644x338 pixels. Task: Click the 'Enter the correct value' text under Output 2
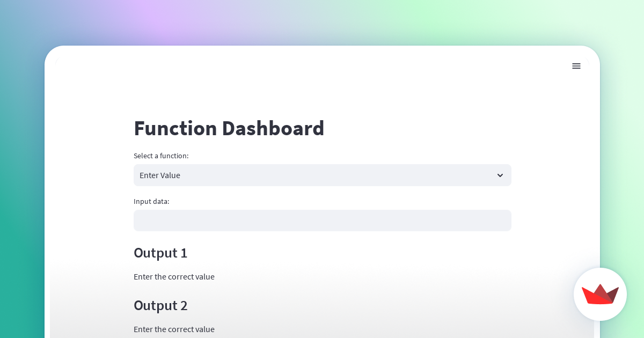coord(174,329)
